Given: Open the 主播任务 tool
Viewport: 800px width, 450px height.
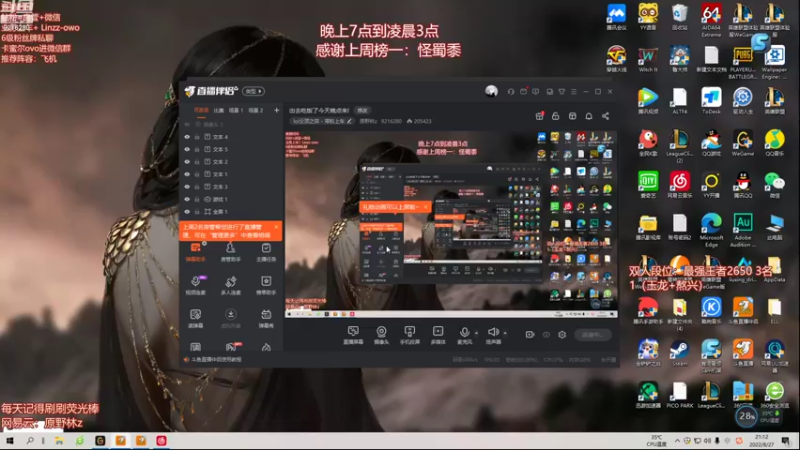Looking at the screenshot, I should point(266,253).
